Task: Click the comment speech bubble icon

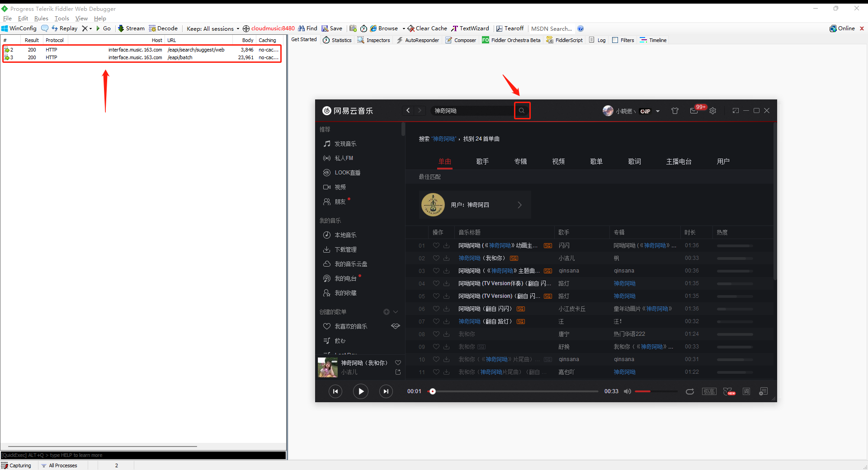Action: (x=45, y=28)
